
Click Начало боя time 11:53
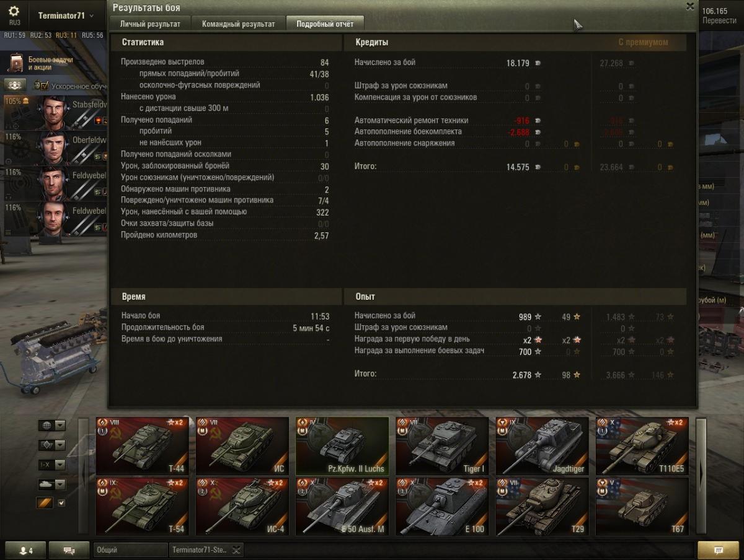tap(320, 317)
